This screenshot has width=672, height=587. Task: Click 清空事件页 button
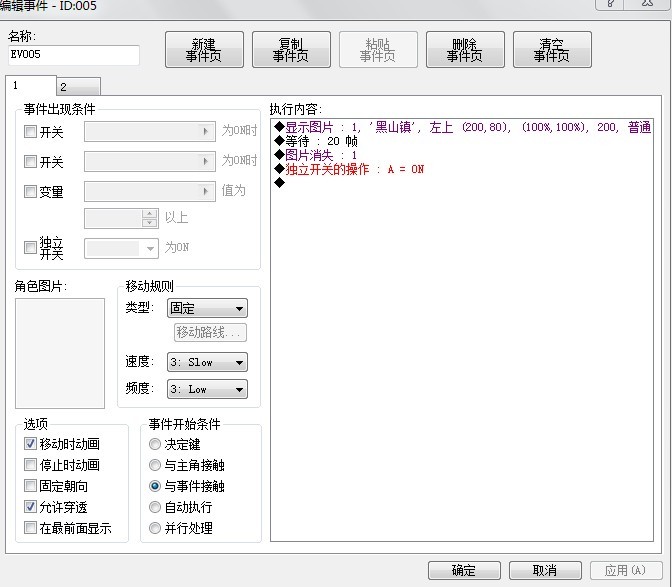pyautogui.click(x=552, y=50)
